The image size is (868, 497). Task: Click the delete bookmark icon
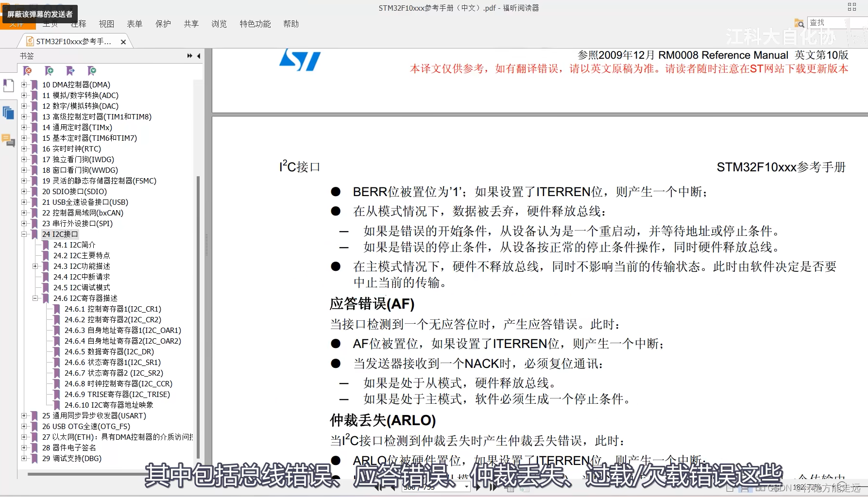(28, 71)
